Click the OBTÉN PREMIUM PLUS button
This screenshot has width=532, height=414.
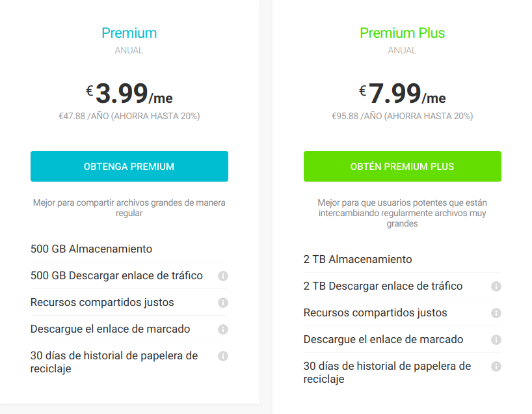(x=403, y=167)
